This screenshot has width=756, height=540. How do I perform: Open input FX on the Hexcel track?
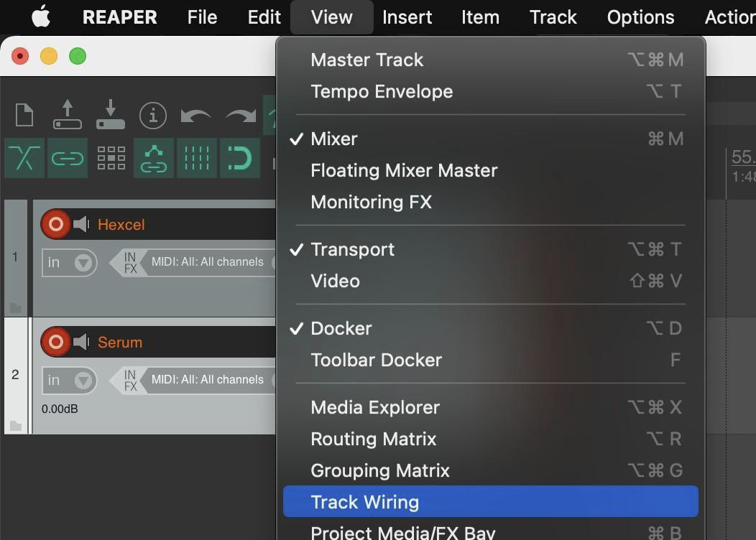point(128,263)
